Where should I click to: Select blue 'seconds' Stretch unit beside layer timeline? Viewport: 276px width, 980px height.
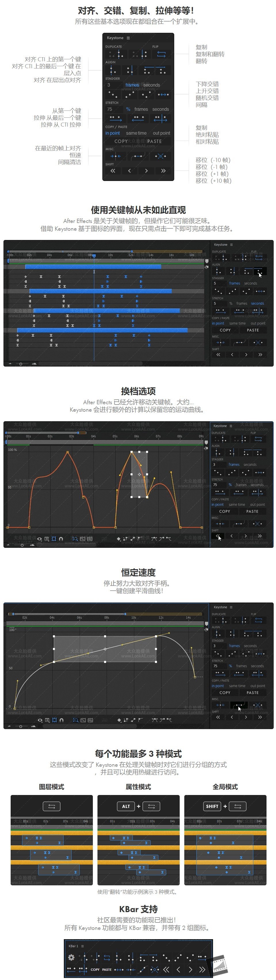coord(257,303)
